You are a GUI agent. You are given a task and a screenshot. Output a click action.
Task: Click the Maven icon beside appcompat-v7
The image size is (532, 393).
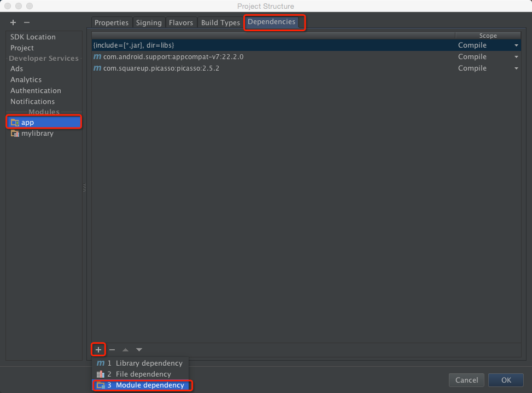[x=97, y=56]
